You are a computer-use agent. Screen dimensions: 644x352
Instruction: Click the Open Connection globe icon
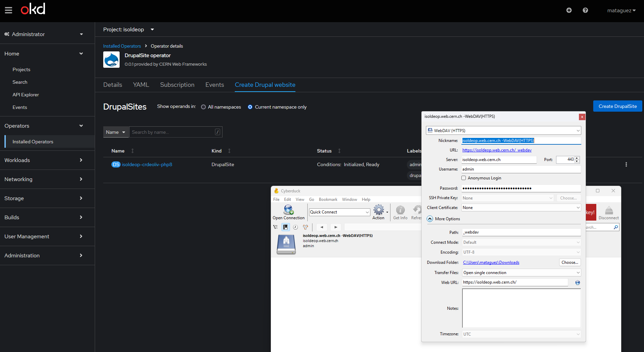pyautogui.click(x=288, y=210)
